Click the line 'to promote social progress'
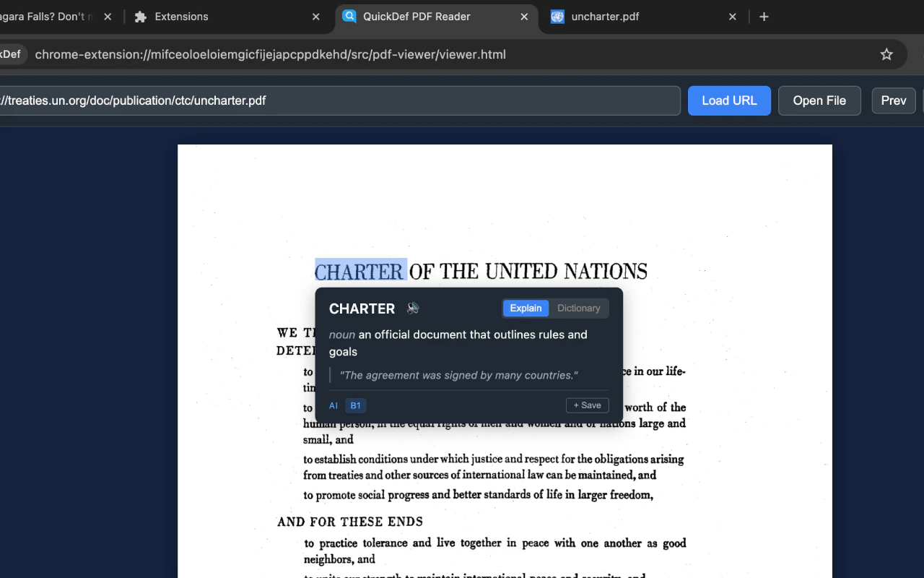 (479, 495)
